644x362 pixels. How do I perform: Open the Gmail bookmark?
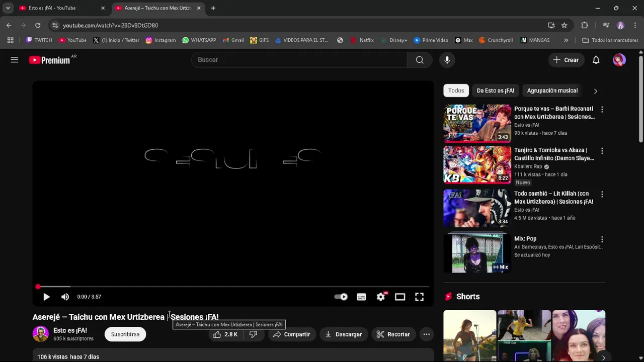point(233,40)
